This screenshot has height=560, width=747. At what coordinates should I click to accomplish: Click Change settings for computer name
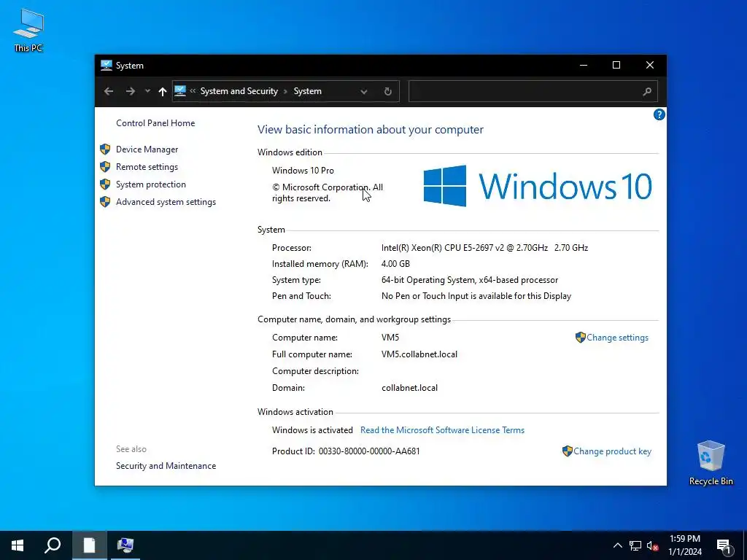click(x=617, y=338)
